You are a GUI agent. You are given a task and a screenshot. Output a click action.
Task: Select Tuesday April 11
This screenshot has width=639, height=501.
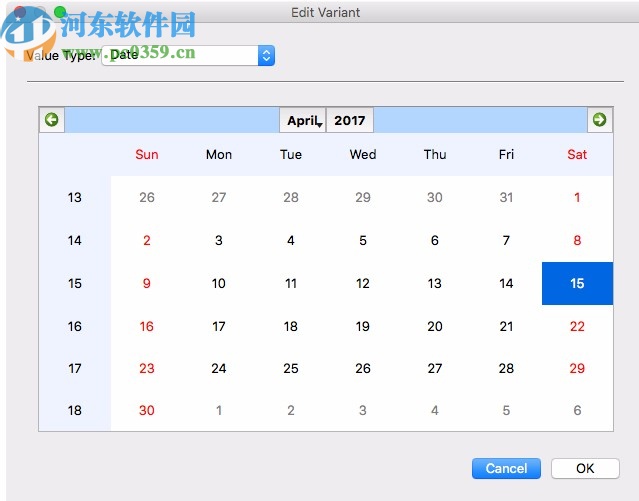click(291, 283)
